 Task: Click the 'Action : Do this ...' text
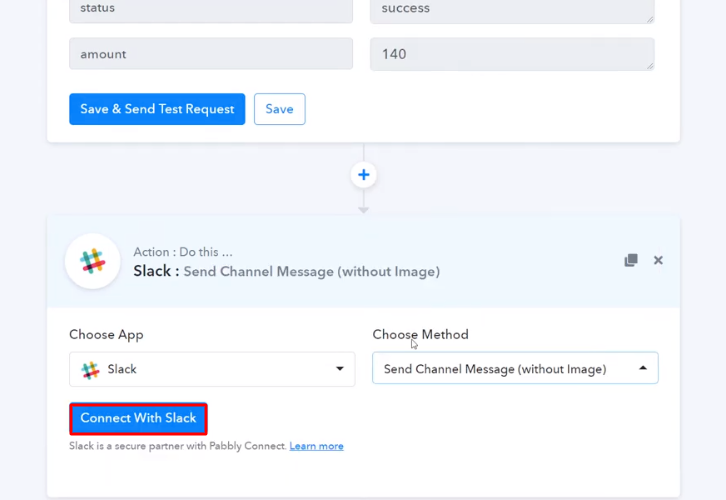pos(183,252)
